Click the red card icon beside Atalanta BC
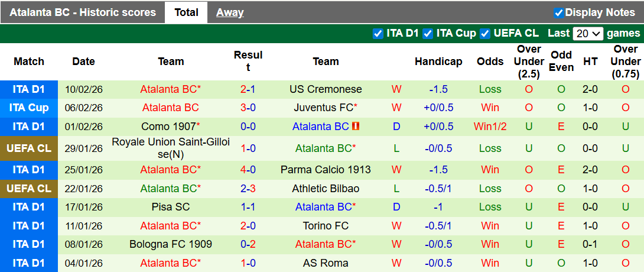Image resolution: width=644 pixels, height=272 pixels. coord(356,127)
